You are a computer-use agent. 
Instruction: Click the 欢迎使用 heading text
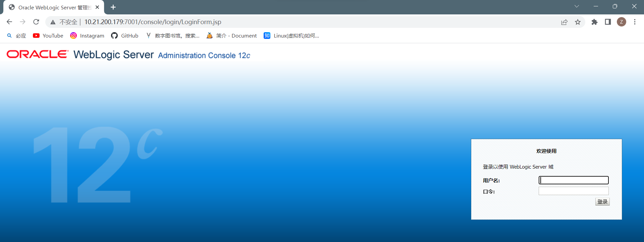tap(546, 151)
